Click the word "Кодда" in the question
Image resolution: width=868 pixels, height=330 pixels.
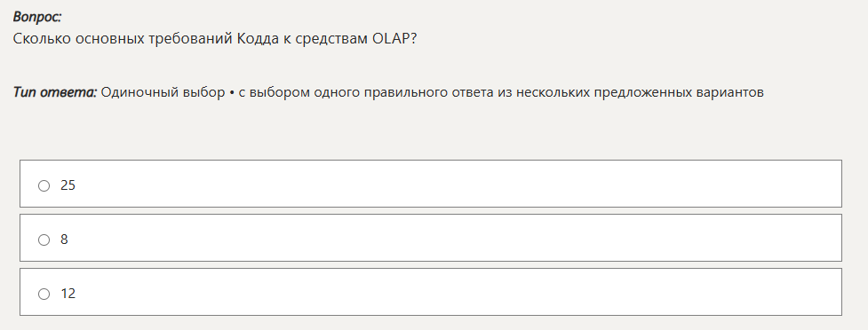coord(258,40)
